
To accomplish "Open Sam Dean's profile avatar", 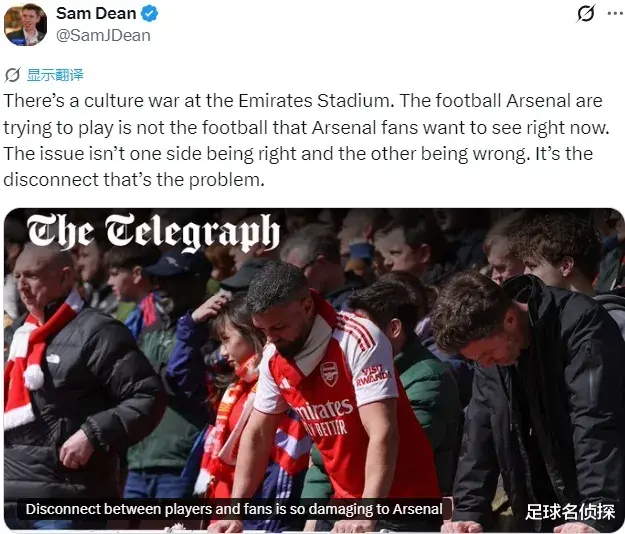I will 25,25.
